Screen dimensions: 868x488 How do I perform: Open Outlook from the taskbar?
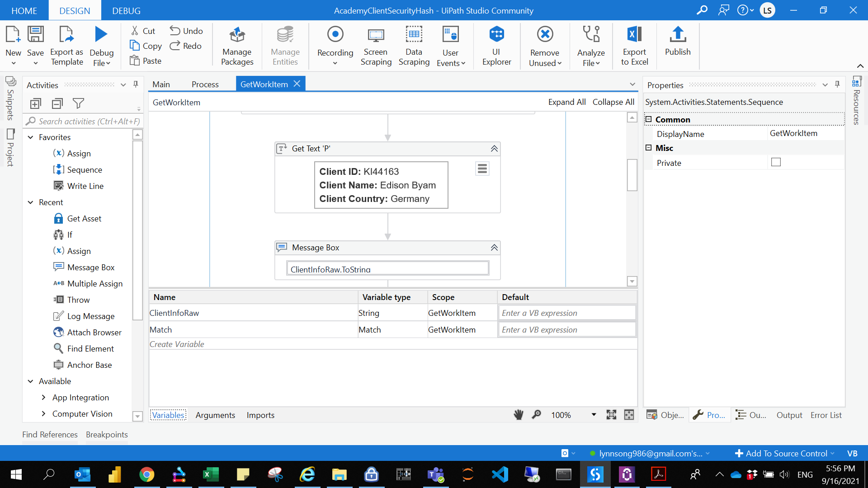click(x=82, y=474)
